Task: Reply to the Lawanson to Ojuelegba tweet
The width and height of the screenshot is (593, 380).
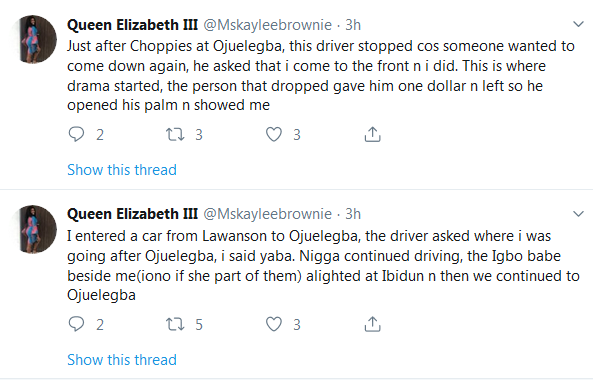Action: [76, 324]
